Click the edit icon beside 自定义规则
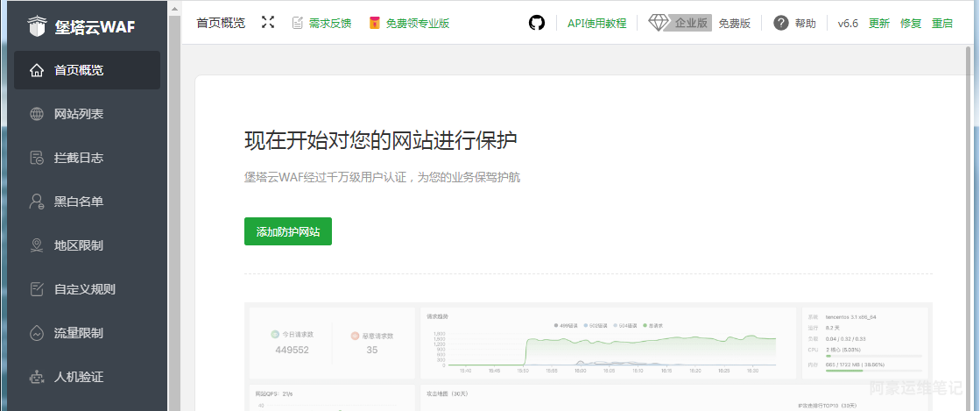 pyautogui.click(x=37, y=289)
